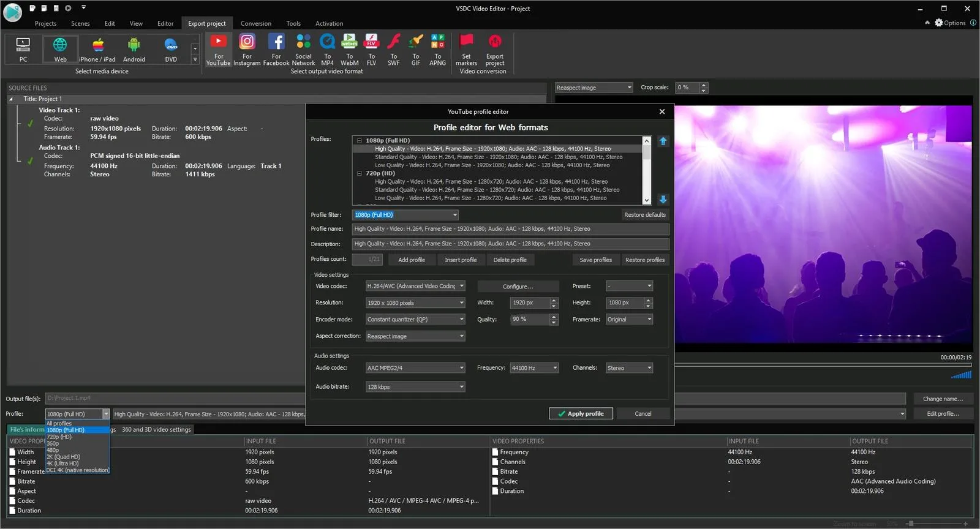Image resolution: width=980 pixels, height=529 pixels.
Task: Toggle the Width property checkbox
Action: (13, 452)
